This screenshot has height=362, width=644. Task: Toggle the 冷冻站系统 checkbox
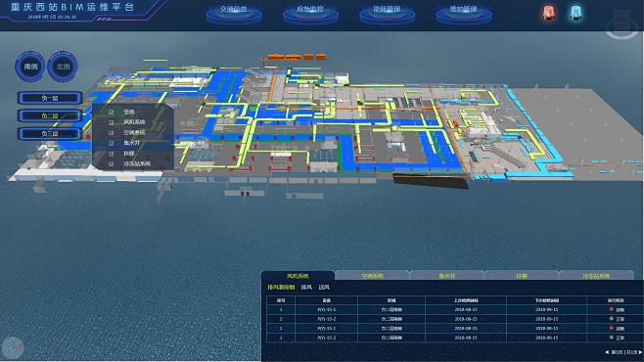[x=112, y=163]
